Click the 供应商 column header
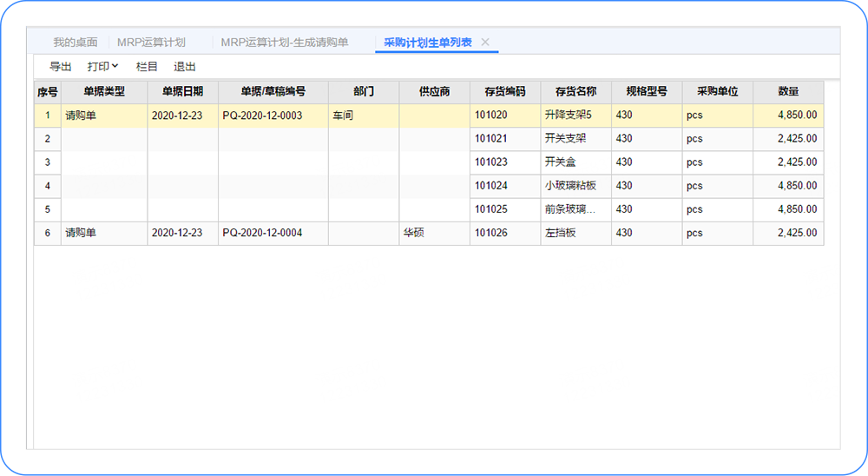 click(434, 91)
